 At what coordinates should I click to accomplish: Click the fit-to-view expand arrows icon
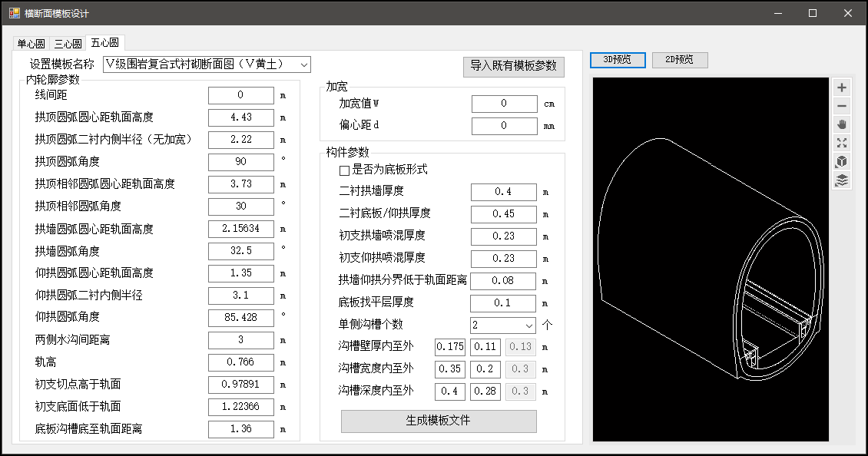(x=842, y=143)
